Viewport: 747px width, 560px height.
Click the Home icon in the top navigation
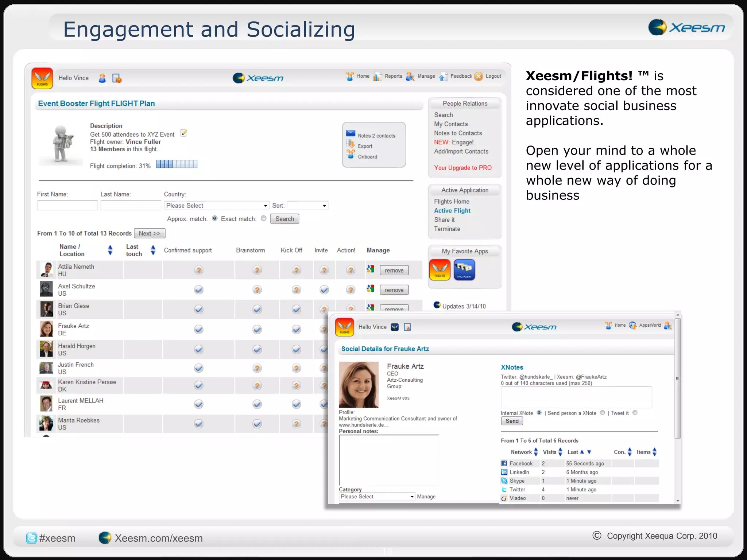pyautogui.click(x=350, y=76)
